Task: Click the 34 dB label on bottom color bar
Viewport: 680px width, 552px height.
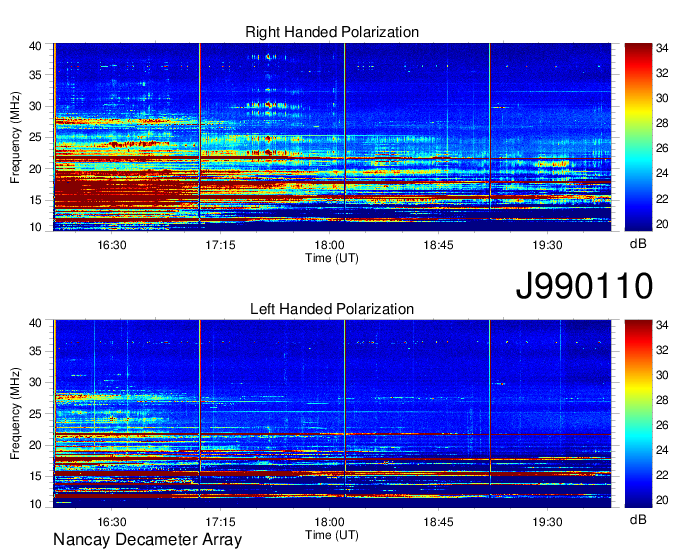Action: [x=662, y=325]
